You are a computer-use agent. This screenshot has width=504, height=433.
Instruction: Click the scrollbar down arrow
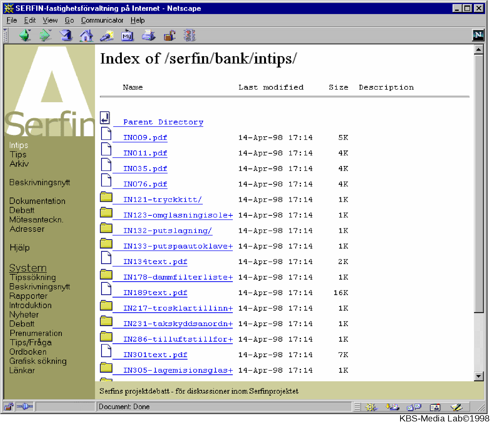pos(479,376)
